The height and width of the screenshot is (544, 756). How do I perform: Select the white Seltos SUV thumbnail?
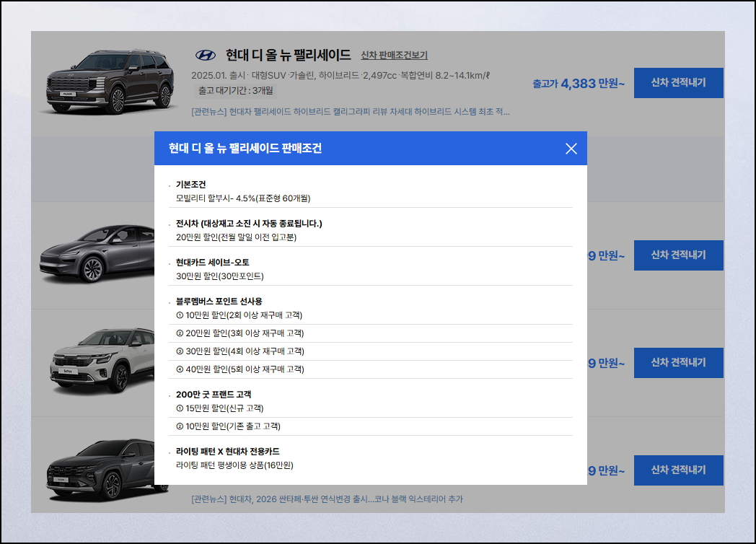point(102,361)
